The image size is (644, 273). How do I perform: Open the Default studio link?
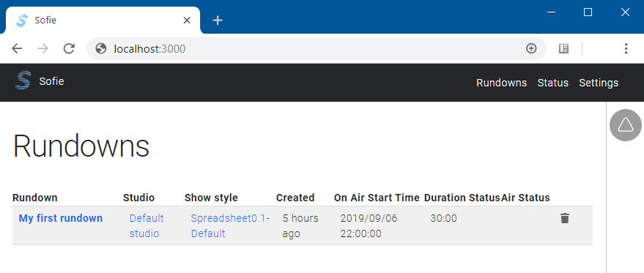pyautogui.click(x=147, y=225)
